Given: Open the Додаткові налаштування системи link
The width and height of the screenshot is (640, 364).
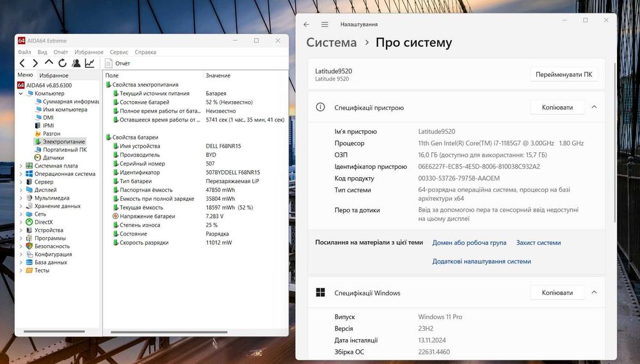Looking at the screenshot, I should click(x=482, y=261).
